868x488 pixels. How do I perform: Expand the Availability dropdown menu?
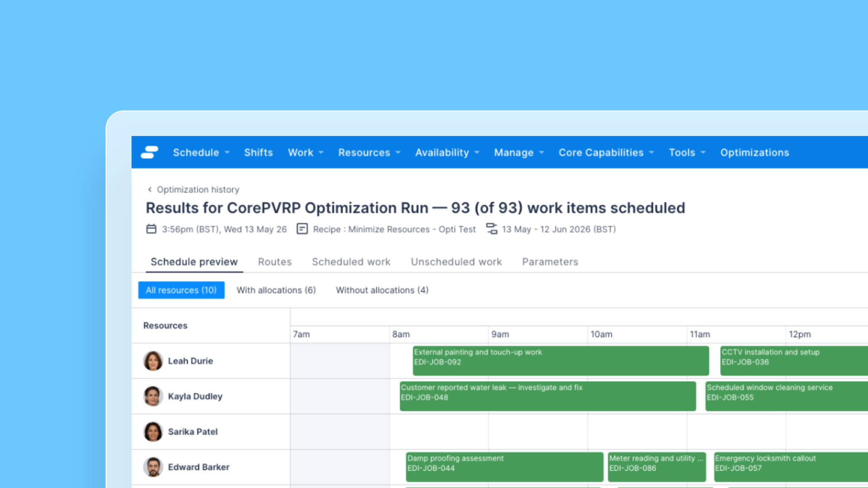[x=447, y=153]
